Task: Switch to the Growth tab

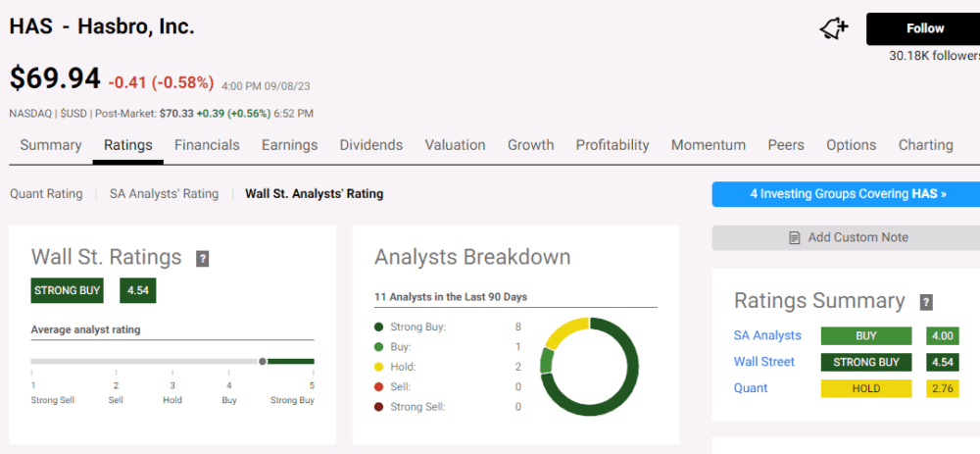Action: point(530,145)
